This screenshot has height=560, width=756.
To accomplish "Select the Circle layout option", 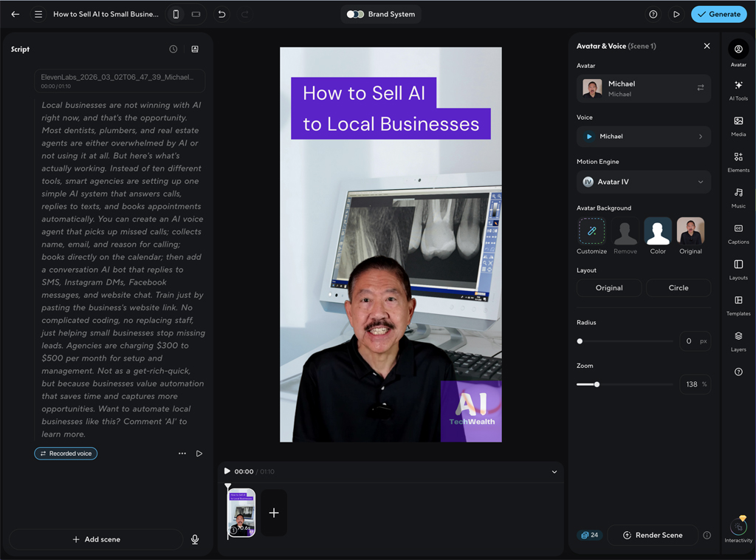I will coord(678,287).
